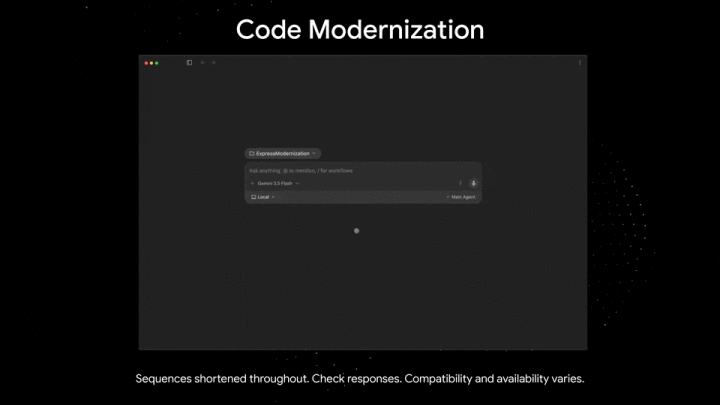Click the plus icon to add context

click(x=252, y=183)
